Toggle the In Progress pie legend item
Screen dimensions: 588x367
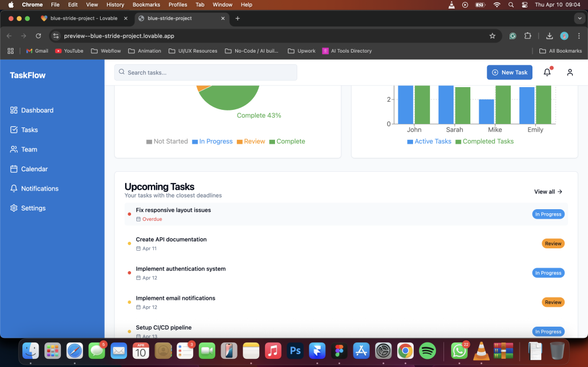coord(212,141)
